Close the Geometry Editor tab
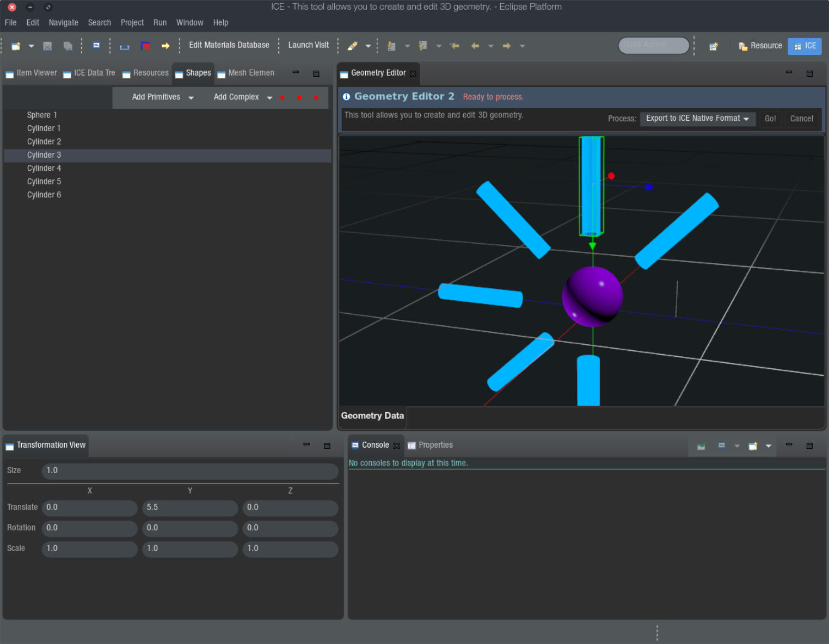The image size is (829, 644). 413,73
